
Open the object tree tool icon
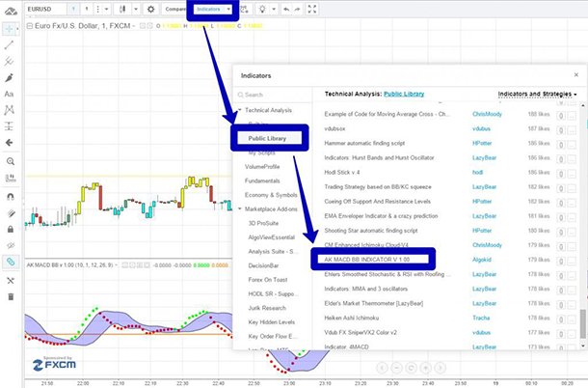point(11,281)
